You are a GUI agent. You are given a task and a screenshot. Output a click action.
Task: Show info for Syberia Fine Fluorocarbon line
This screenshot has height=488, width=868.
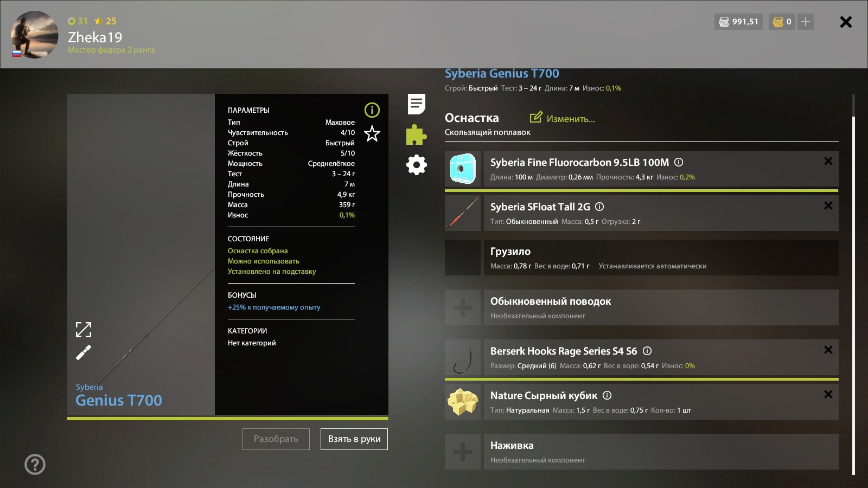tap(679, 162)
